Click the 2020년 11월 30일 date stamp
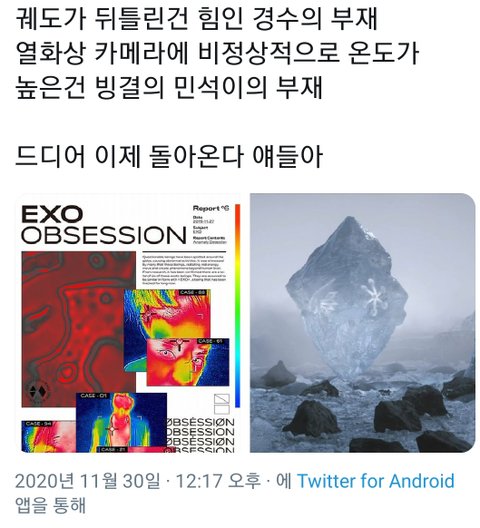This screenshot has width=480, height=528. (x=88, y=481)
